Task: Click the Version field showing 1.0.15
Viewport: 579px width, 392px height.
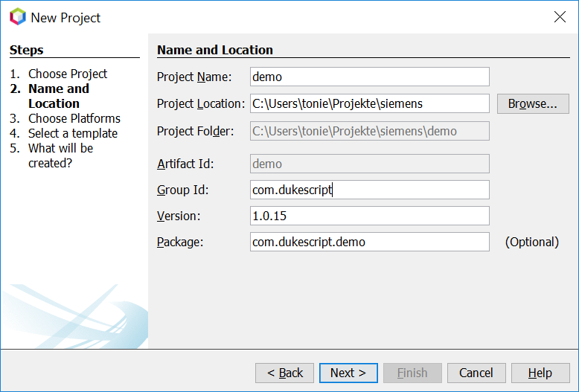Action: pyautogui.click(x=370, y=216)
